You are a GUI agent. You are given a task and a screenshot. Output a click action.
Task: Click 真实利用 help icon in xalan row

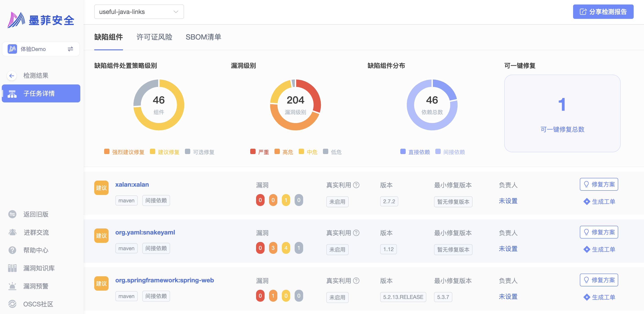click(x=356, y=185)
